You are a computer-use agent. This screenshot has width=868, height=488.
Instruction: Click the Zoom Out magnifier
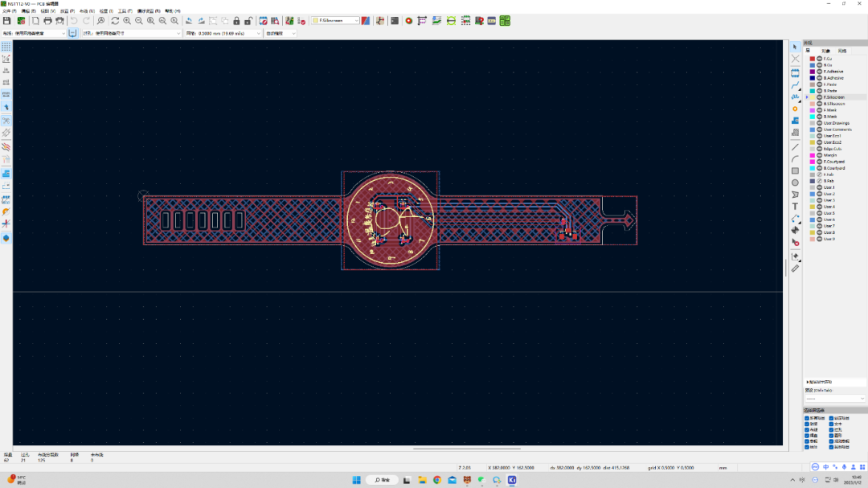pyautogui.click(x=139, y=21)
